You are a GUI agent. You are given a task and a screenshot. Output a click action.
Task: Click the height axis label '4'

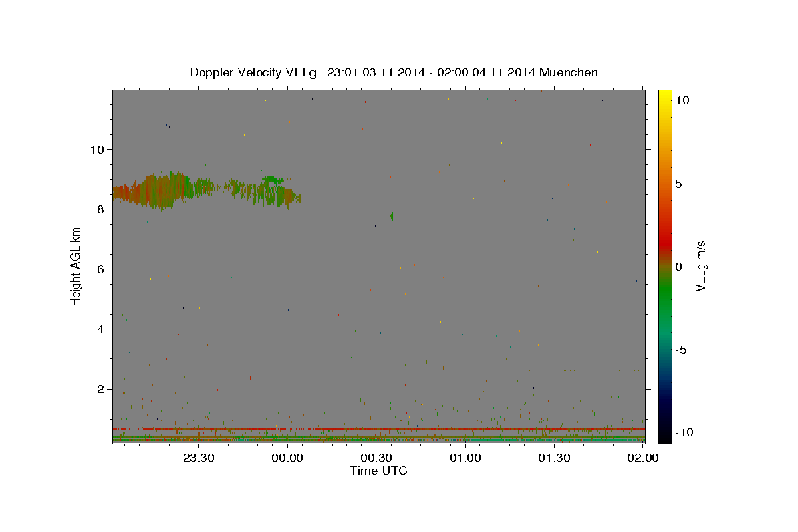[99, 329]
